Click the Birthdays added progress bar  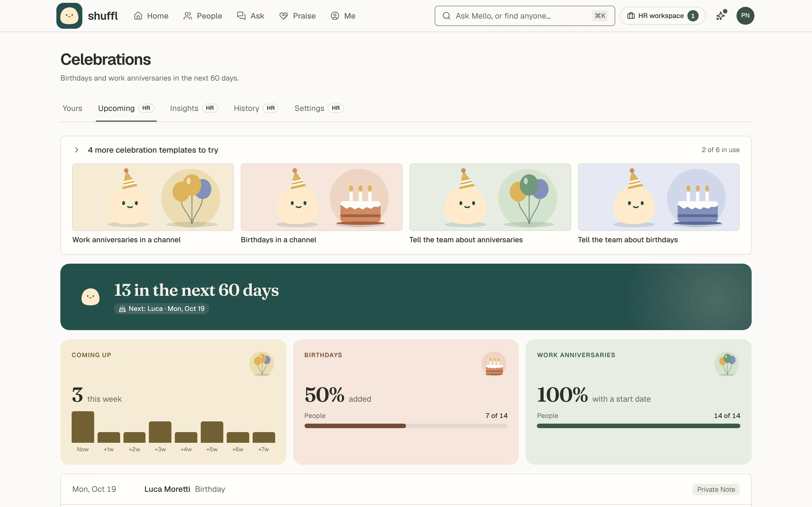406,426
